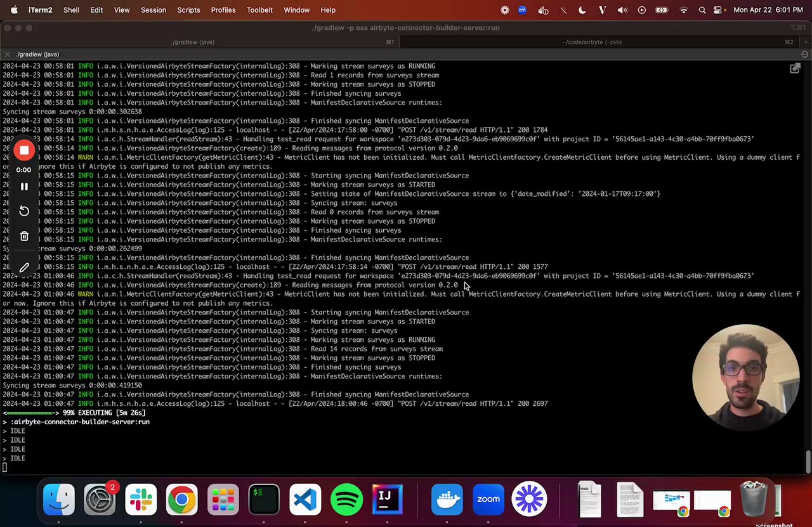The width and height of the screenshot is (812, 527).
Task: Open the volume sound control
Action: point(622,10)
